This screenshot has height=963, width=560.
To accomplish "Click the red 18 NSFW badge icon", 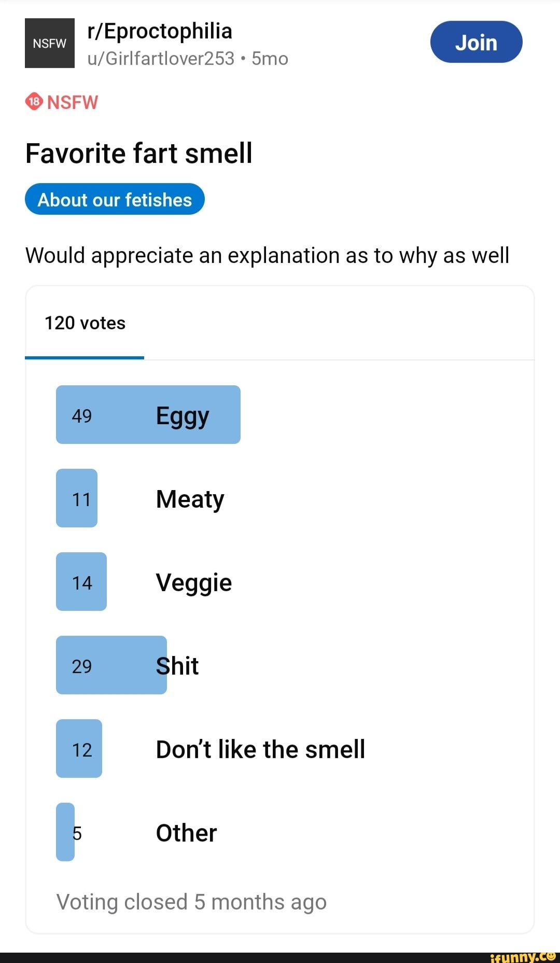I will coord(34,102).
